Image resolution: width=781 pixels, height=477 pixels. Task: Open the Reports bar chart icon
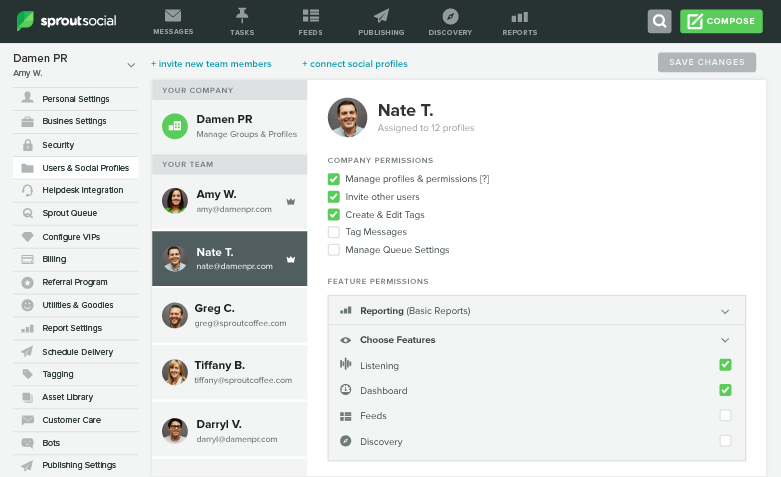tap(520, 17)
